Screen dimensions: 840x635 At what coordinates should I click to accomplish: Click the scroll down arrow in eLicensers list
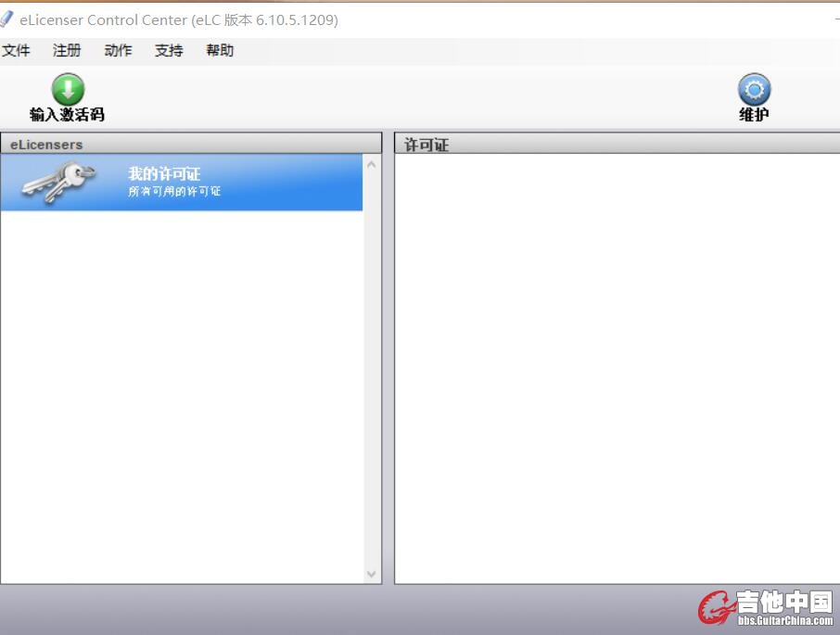[371, 574]
